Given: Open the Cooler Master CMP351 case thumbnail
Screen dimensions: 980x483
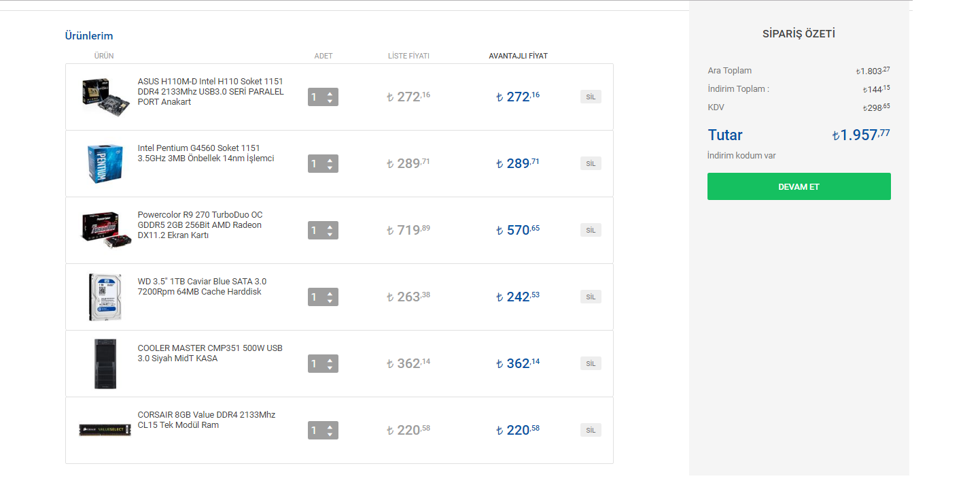Looking at the screenshot, I should [x=105, y=363].
